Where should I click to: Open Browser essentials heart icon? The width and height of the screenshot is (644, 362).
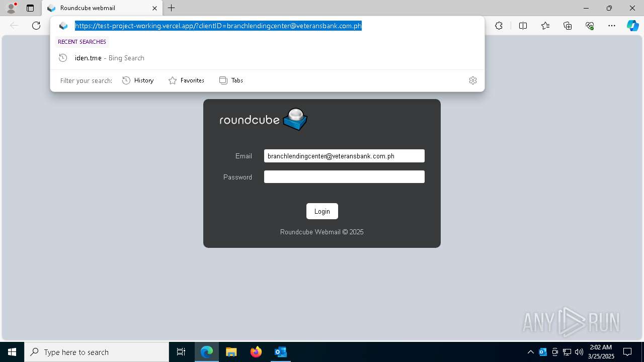pos(590,26)
